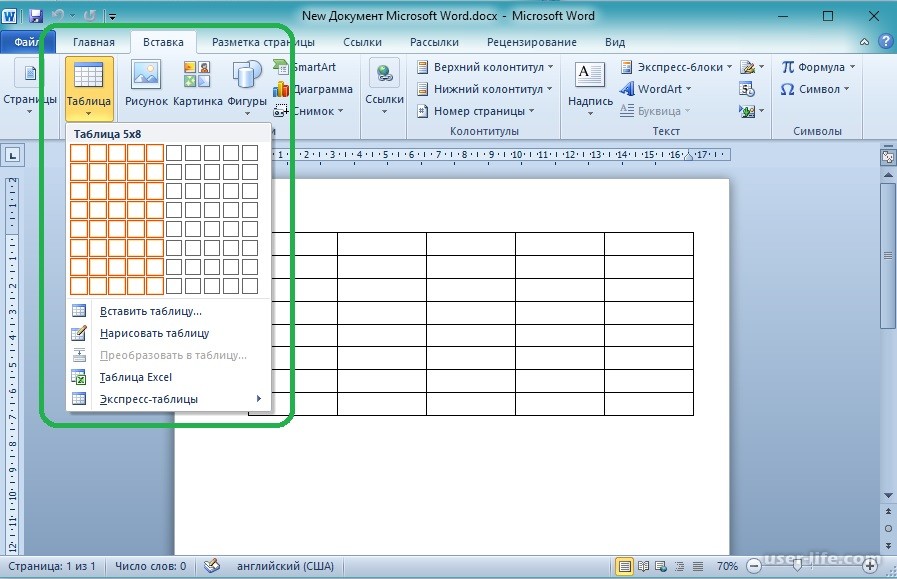
Task: Open Номер страницы dropdown
Action: tap(475, 111)
